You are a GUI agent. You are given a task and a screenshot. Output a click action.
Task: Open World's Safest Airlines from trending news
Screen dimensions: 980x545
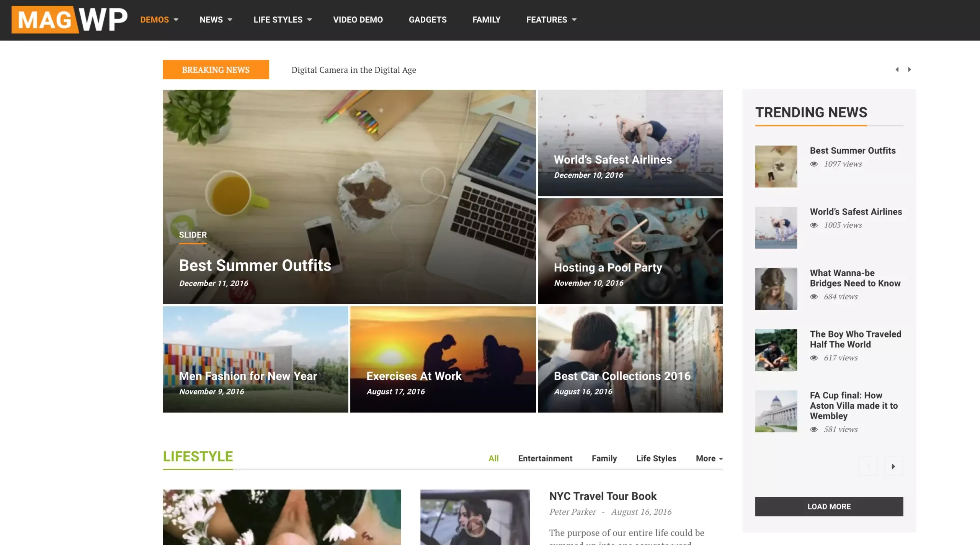[x=856, y=211]
